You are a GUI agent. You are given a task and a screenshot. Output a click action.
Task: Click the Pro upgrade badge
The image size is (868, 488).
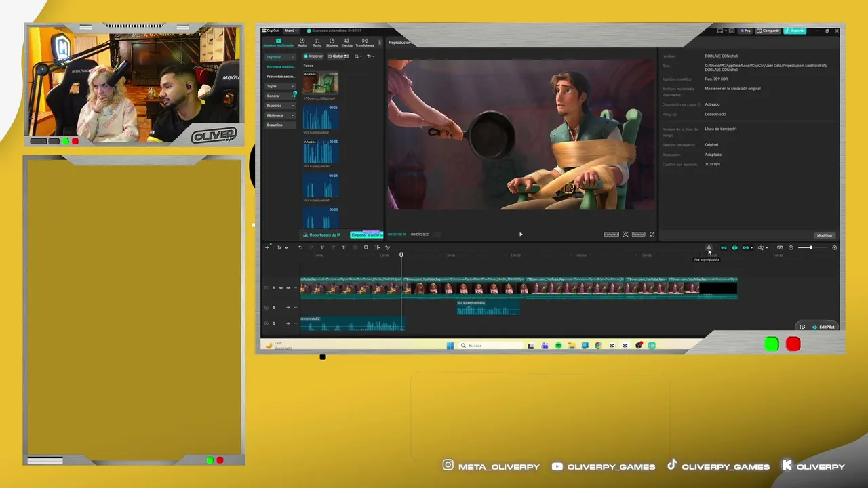coord(746,30)
